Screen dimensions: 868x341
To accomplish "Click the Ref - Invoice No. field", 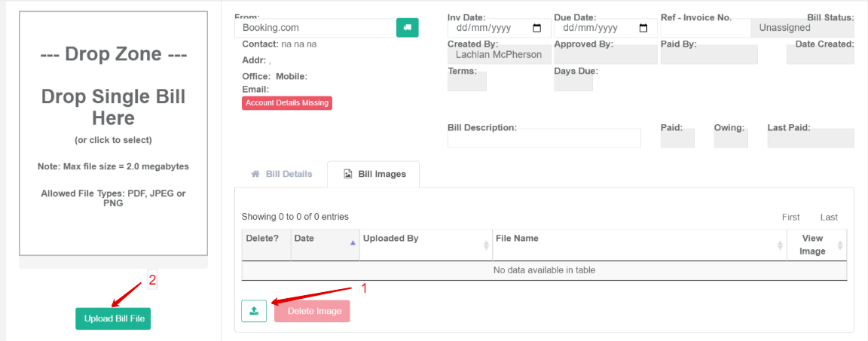I will pyautogui.click(x=704, y=29).
